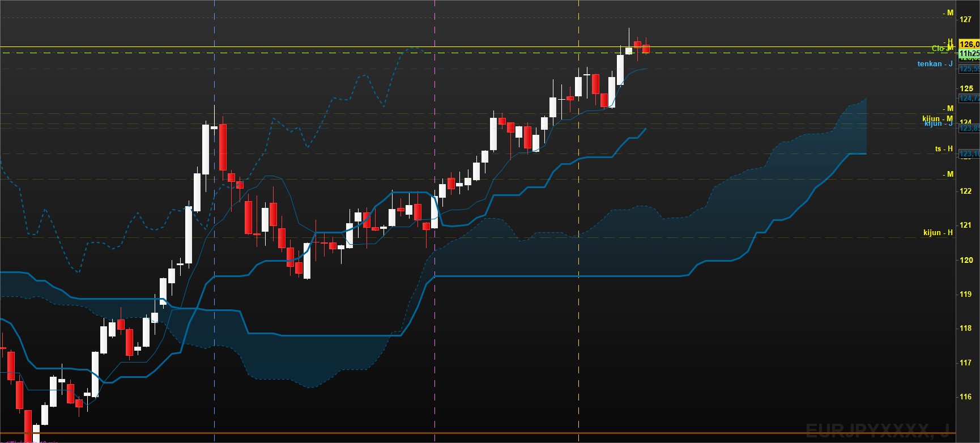Select the blue 124,7 price tag on the axis
Screen dimensions: 980x443
coord(969,99)
